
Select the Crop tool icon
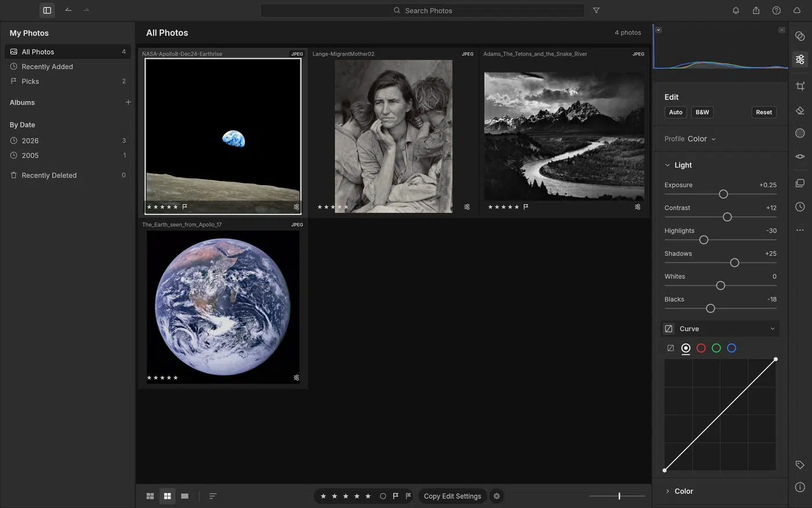(800, 86)
